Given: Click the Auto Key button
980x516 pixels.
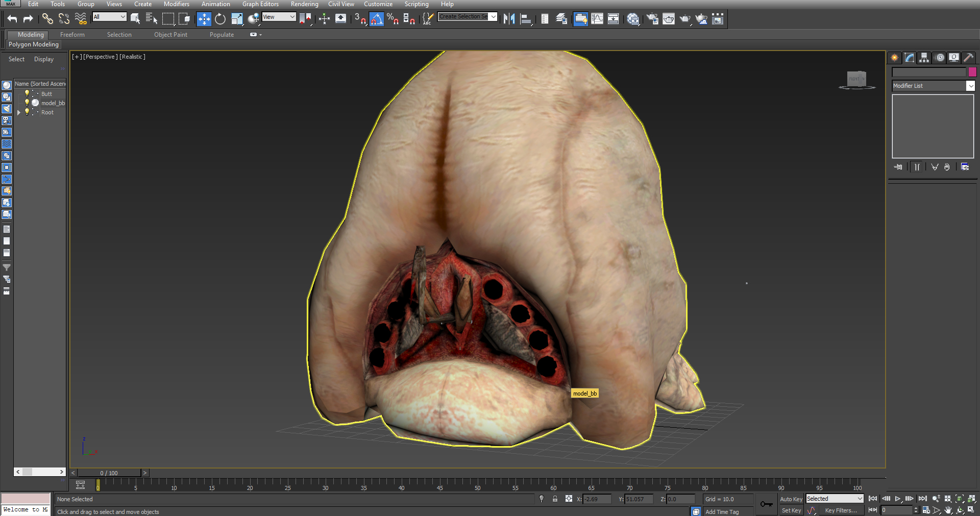Looking at the screenshot, I should (791, 499).
